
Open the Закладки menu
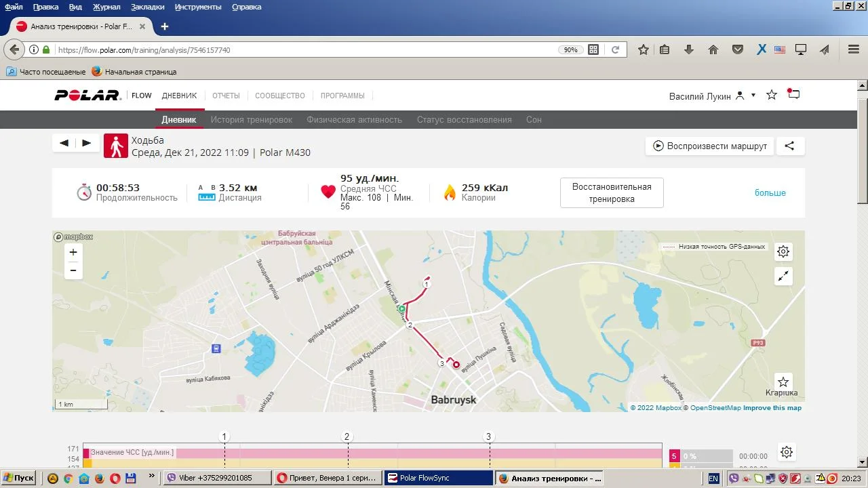149,7
